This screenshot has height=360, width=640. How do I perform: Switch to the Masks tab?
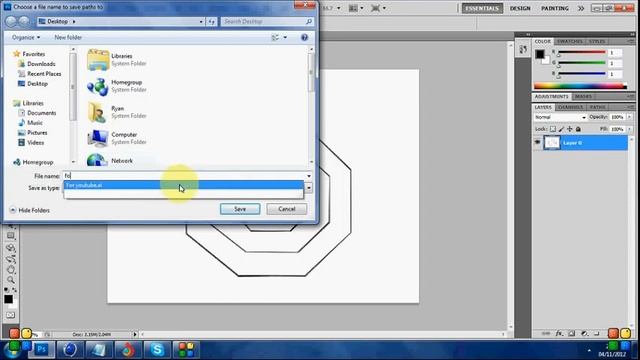pos(583,96)
